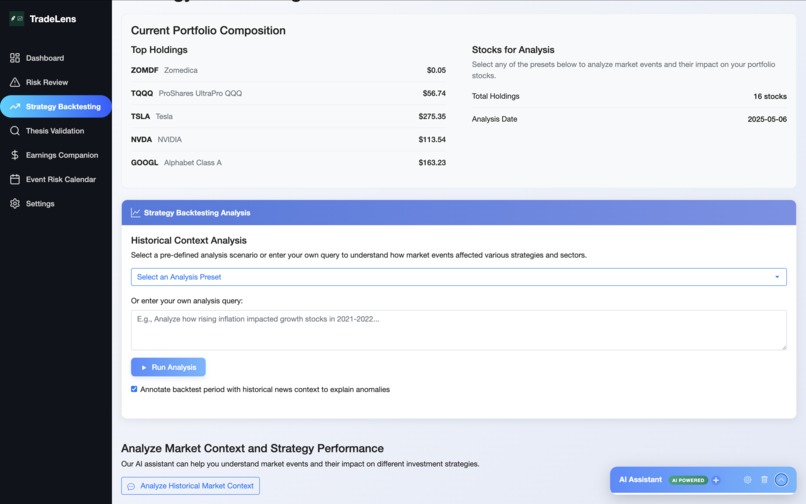The image size is (806, 504).
Task: Click the plus icon in the AI Assistant bar
Action: pyautogui.click(x=716, y=480)
